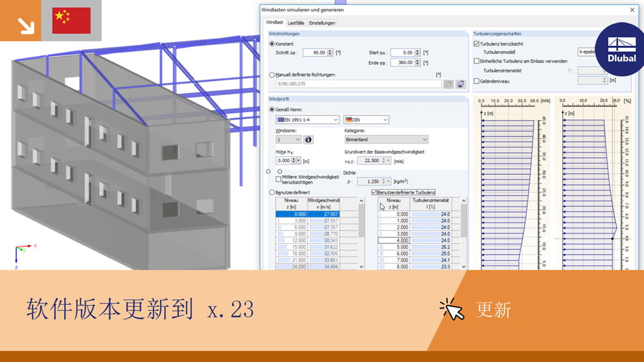Viewport: 644px width, 362px height.
Task: Click the Turbulenzintensität column header
Action: click(431, 204)
